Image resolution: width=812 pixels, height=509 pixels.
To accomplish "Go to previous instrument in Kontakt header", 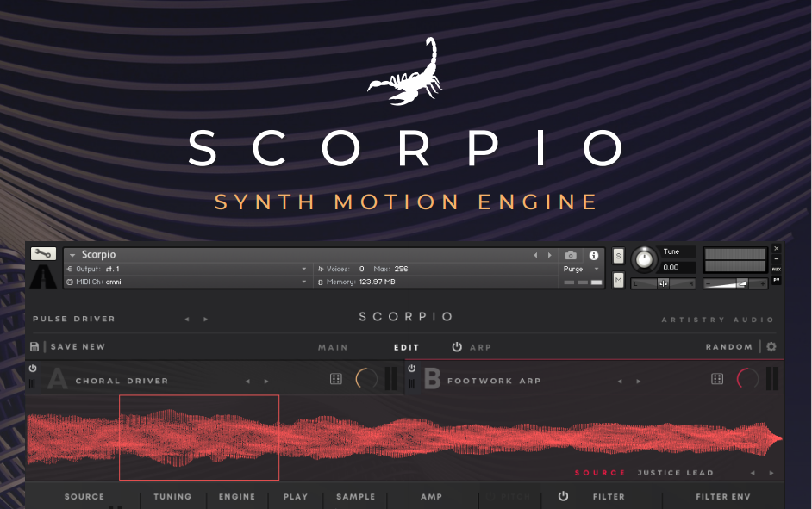I will pyautogui.click(x=535, y=255).
